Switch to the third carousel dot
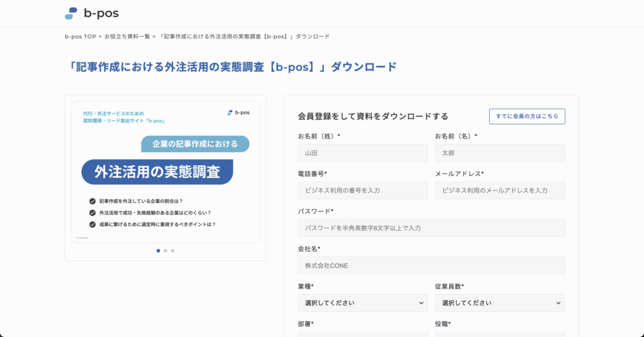The width and height of the screenshot is (644, 337). pos(172,251)
